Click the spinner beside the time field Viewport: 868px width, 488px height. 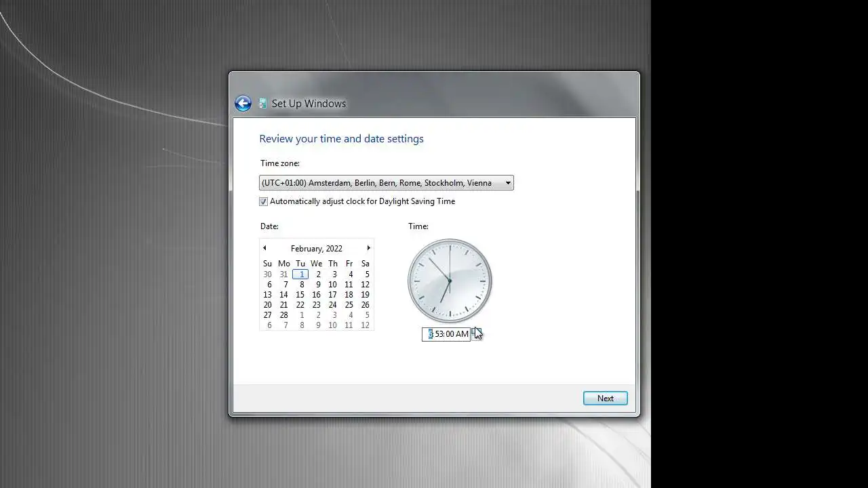(476, 334)
